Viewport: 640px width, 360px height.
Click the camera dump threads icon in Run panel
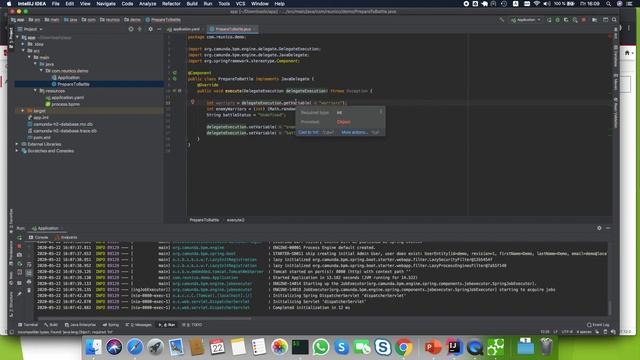(19, 255)
